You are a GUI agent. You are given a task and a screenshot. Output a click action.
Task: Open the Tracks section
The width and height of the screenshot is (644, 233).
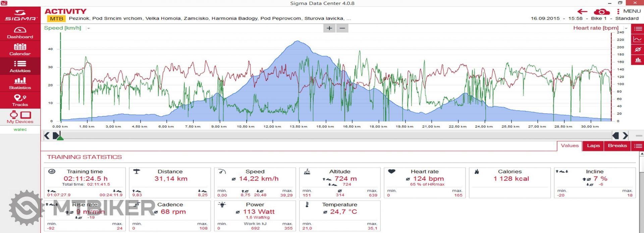tap(20, 100)
